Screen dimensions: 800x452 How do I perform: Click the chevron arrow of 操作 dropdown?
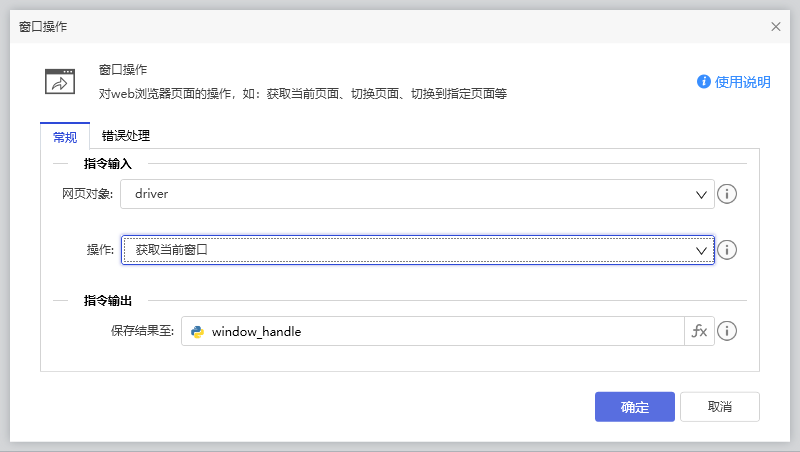tap(701, 250)
